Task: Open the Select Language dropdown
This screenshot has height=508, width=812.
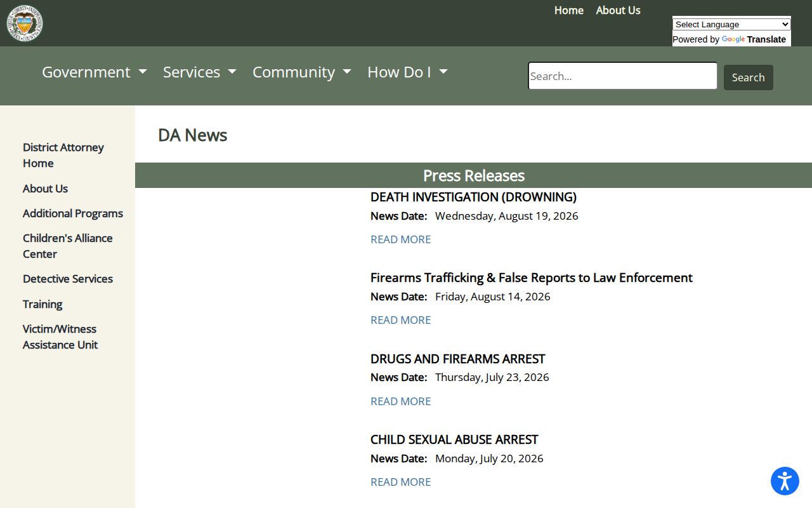Action: (731, 24)
